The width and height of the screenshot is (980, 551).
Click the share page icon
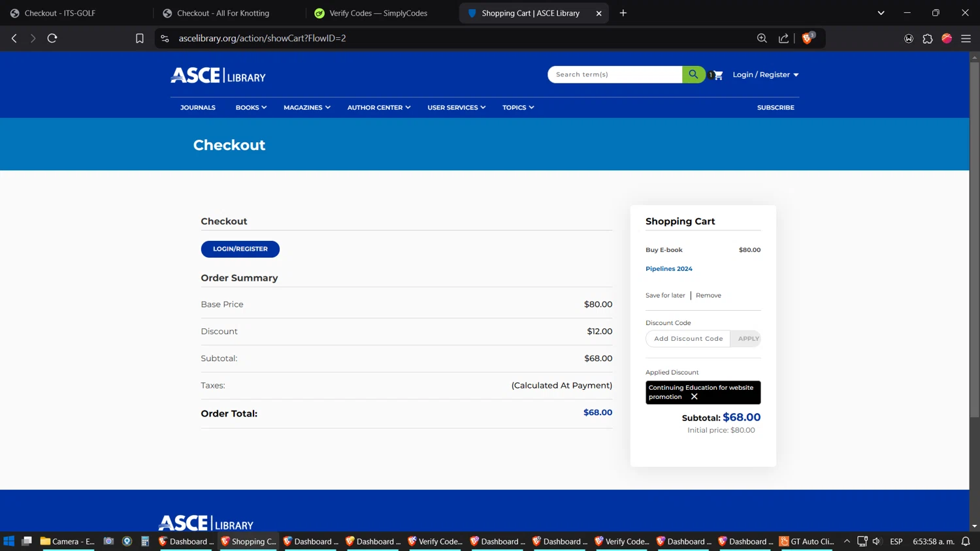[783, 39]
